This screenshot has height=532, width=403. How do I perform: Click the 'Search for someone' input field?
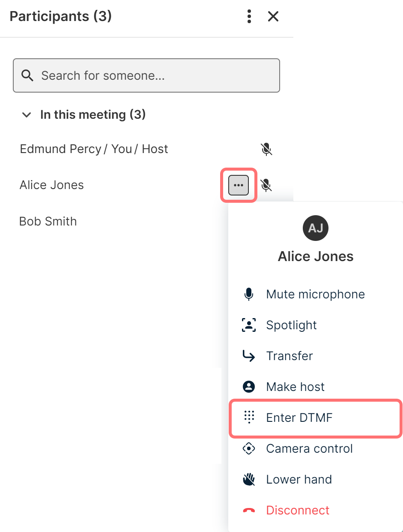tap(154, 76)
